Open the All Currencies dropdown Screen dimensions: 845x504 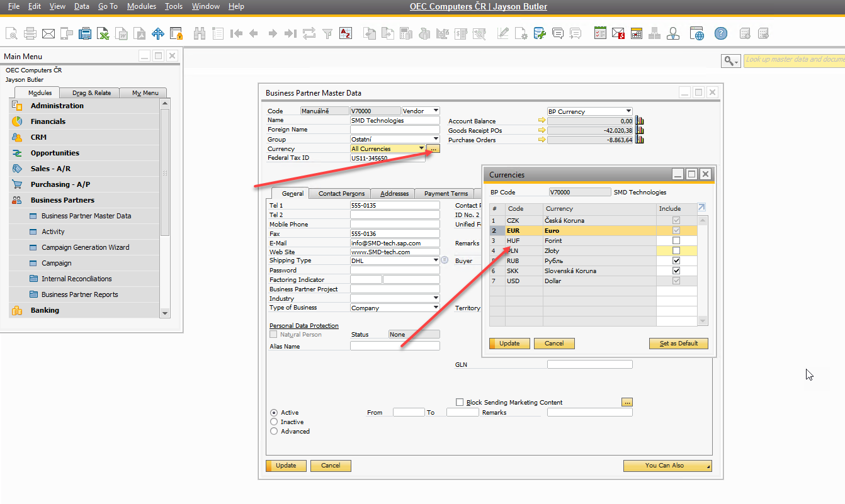coord(421,148)
